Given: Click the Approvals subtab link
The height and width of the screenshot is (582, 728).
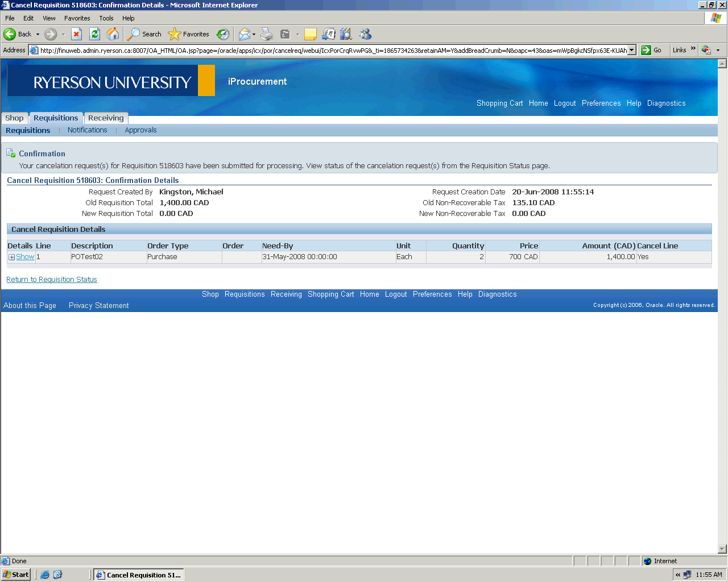Looking at the screenshot, I should click(140, 130).
